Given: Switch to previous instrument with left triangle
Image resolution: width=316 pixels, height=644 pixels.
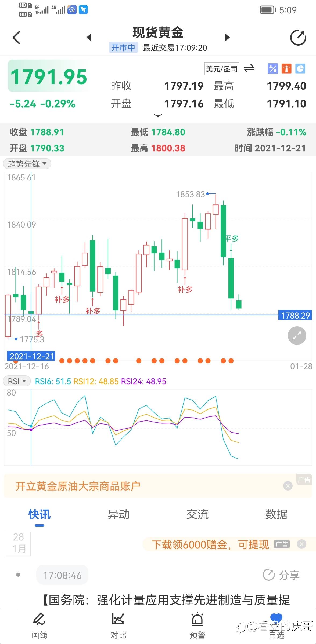Looking at the screenshot, I should 89,38.
